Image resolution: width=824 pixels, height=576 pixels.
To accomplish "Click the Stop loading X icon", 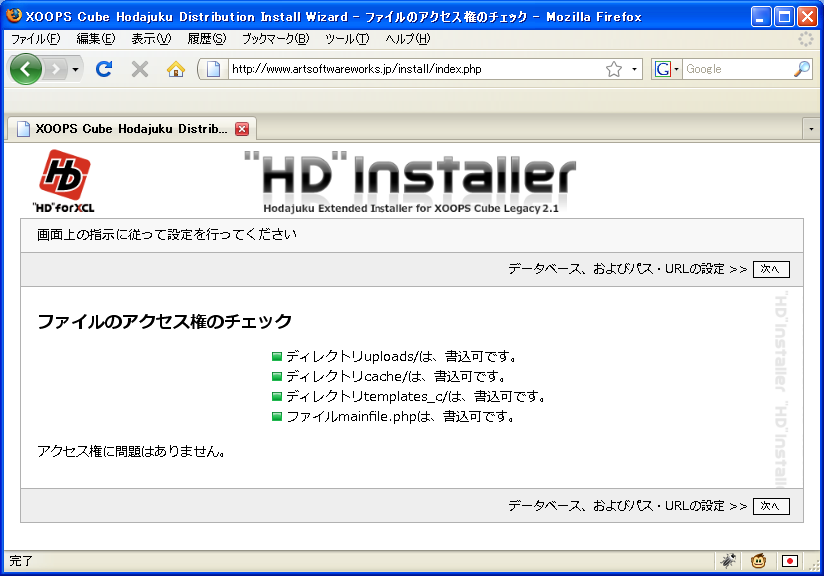I will [140, 69].
